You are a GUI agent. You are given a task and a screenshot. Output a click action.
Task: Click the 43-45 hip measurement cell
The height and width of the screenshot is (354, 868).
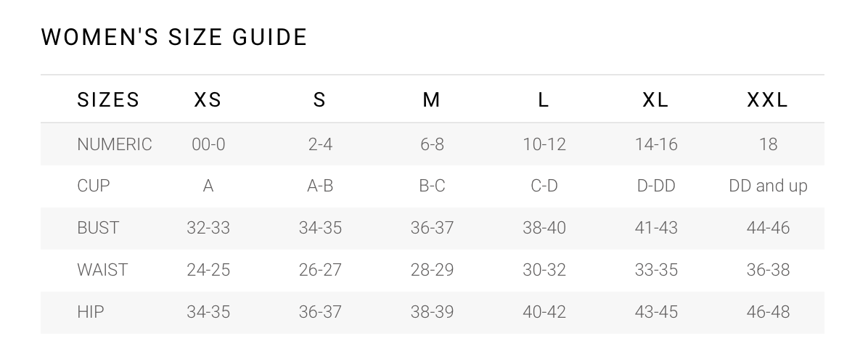[x=656, y=312]
